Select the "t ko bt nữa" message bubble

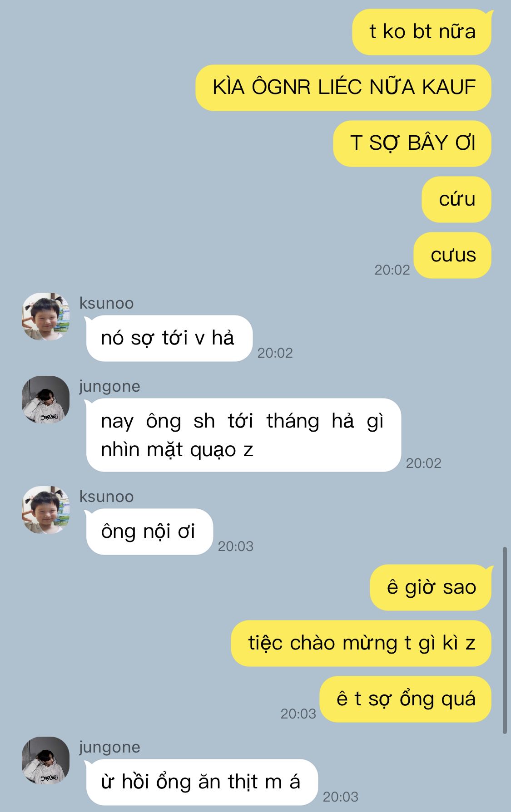click(x=422, y=32)
